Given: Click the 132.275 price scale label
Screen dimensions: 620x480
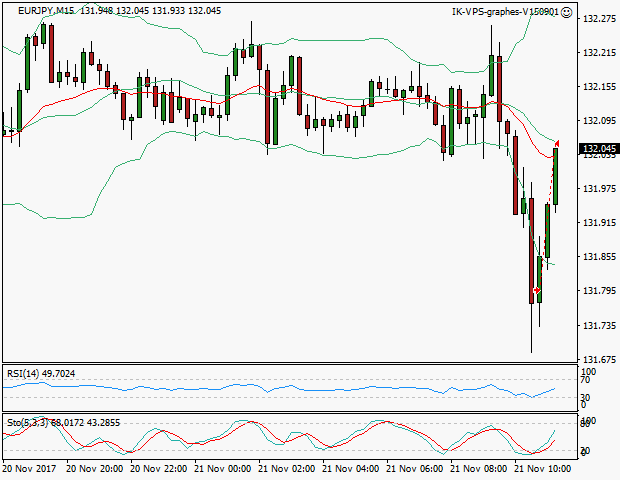Looking at the screenshot, I should pyautogui.click(x=599, y=19).
